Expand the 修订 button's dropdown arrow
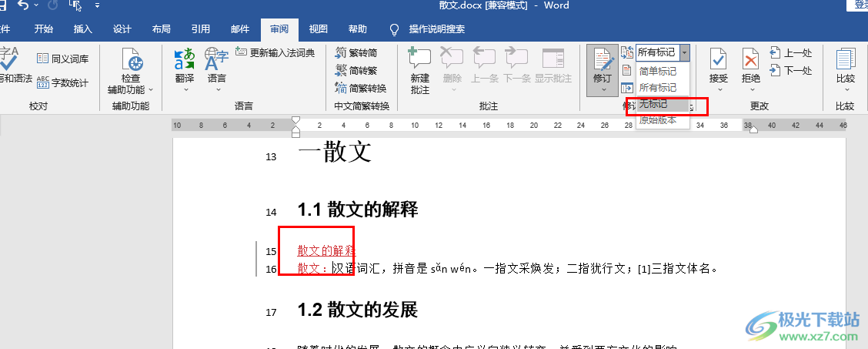The width and height of the screenshot is (868, 349). [603, 89]
